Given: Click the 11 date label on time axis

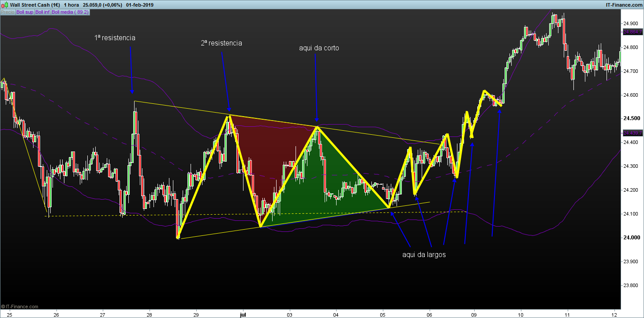Looking at the screenshot, I should (568, 315).
